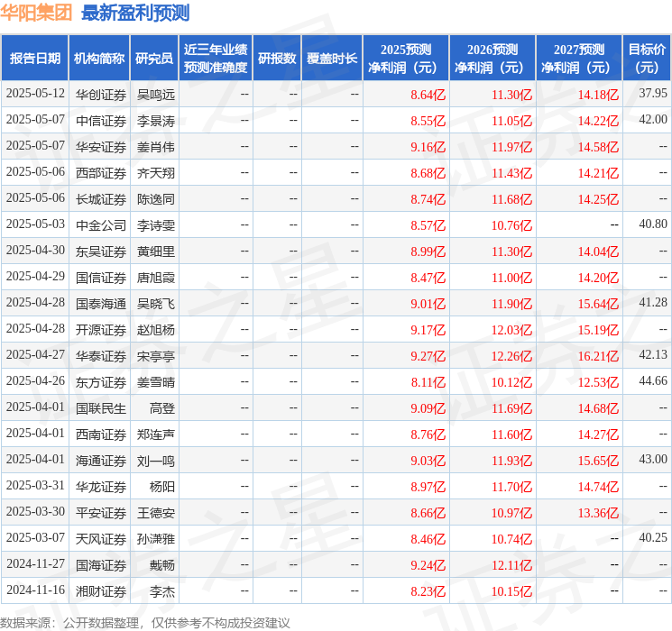The height and width of the screenshot is (631, 672).
Task: Click the 研报数 column header
Action: [x=277, y=59]
